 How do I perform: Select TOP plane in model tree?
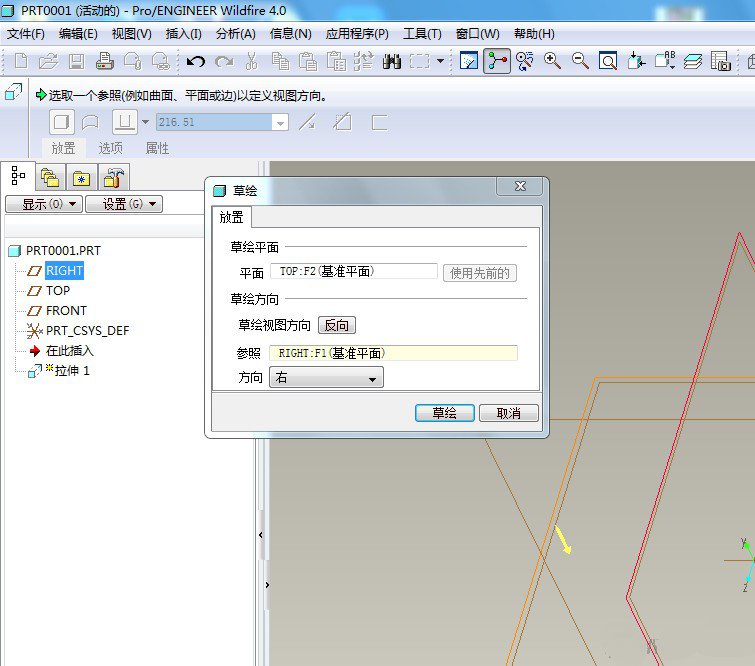point(58,291)
